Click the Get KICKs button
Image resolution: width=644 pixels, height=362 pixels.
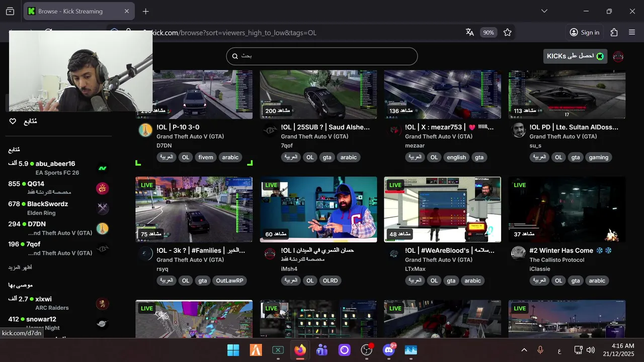[575, 56]
